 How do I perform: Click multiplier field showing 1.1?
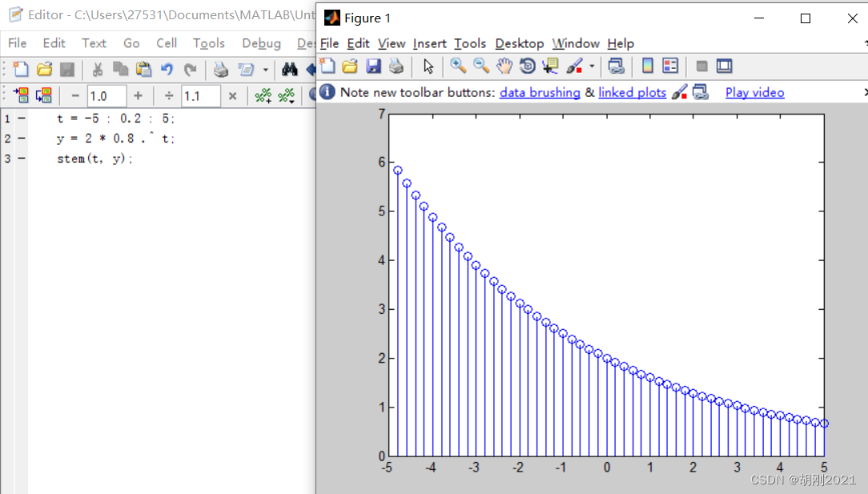pos(201,96)
